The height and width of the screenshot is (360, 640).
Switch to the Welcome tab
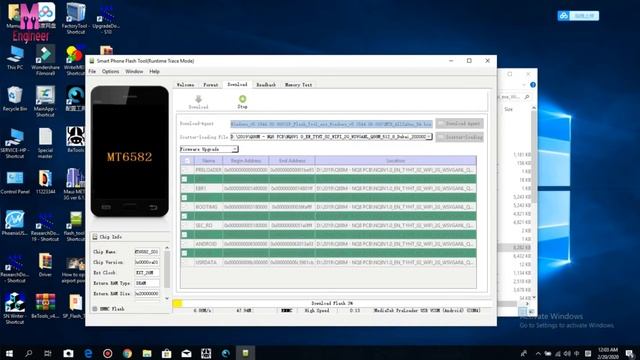coord(185,85)
